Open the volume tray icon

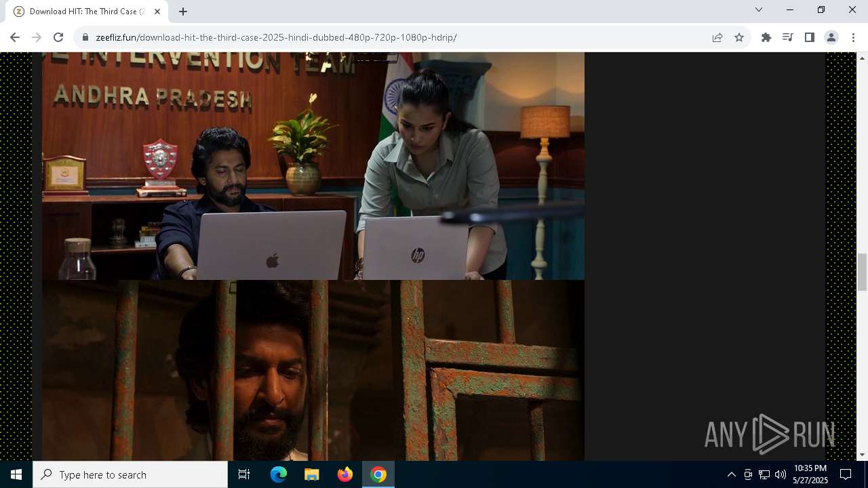781,474
